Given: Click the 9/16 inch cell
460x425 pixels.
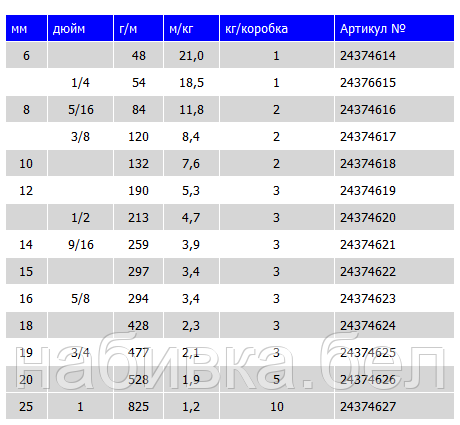Looking at the screenshot, I should (x=81, y=245).
